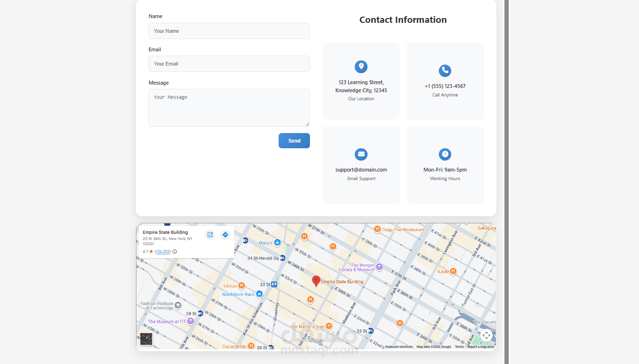Click Ichiran restaurant marker
This screenshot has width=639, height=364.
(242, 286)
